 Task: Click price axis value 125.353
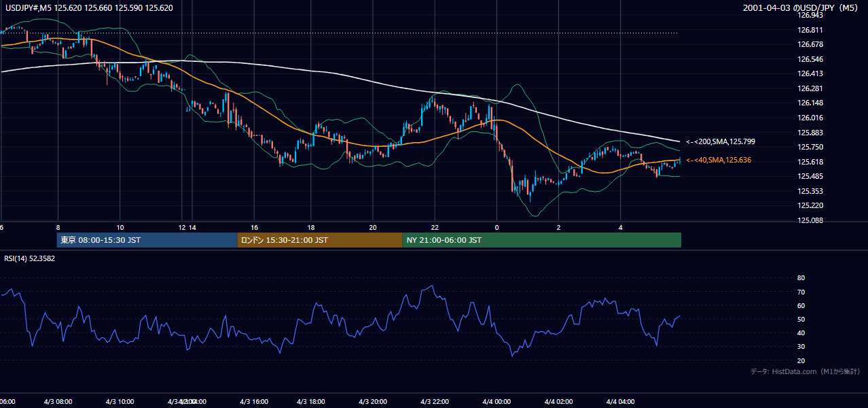[810, 191]
